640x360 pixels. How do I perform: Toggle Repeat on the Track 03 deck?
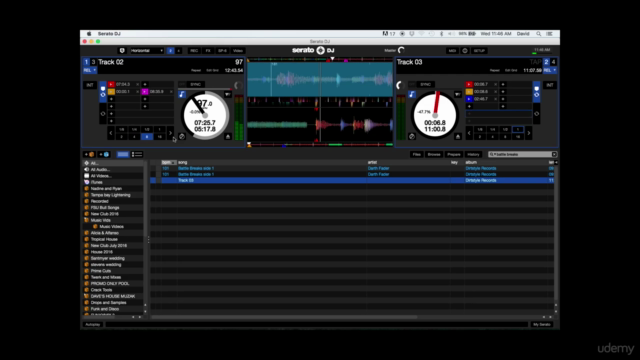pyautogui.click(x=495, y=70)
